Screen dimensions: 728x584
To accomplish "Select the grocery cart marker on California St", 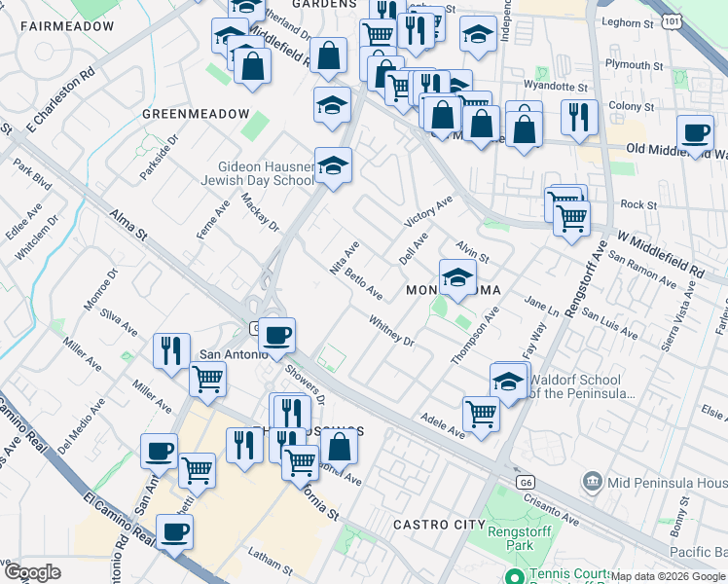I will tap(301, 464).
